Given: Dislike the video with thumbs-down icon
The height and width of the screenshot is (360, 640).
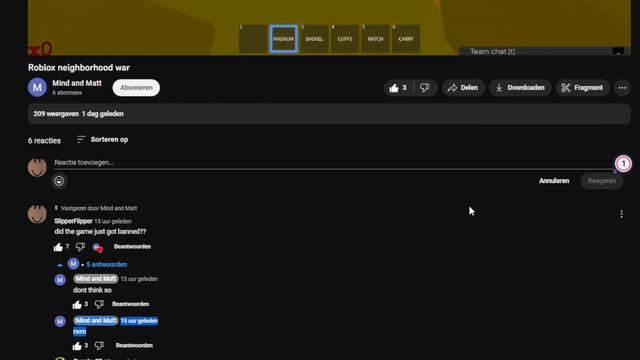Looking at the screenshot, I should click(x=425, y=88).
